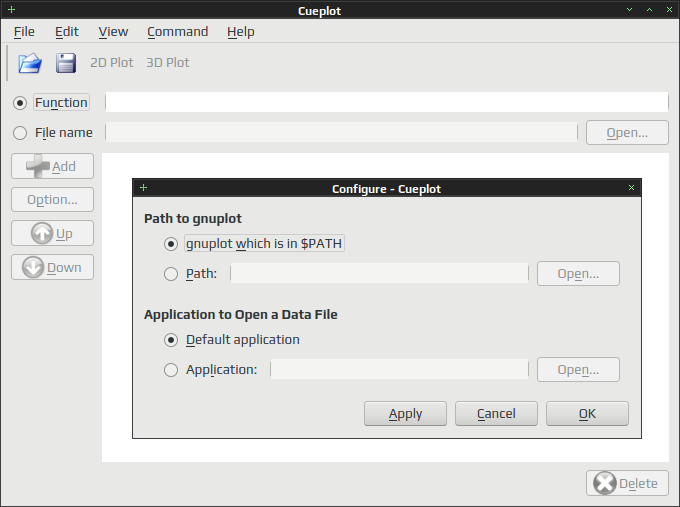Viewport: 680px width, 507px height.
Task: Select the Function radio button
Action: (x=20, y=103)
